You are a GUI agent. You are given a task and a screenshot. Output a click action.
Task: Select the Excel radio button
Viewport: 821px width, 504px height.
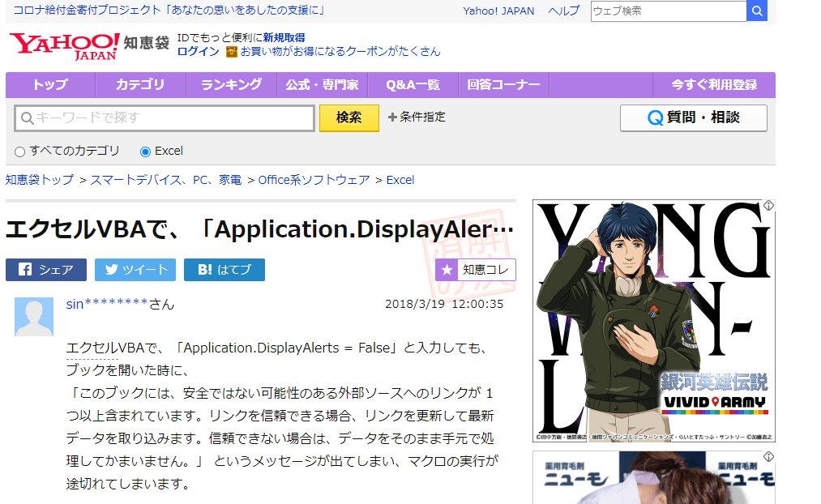145,152
